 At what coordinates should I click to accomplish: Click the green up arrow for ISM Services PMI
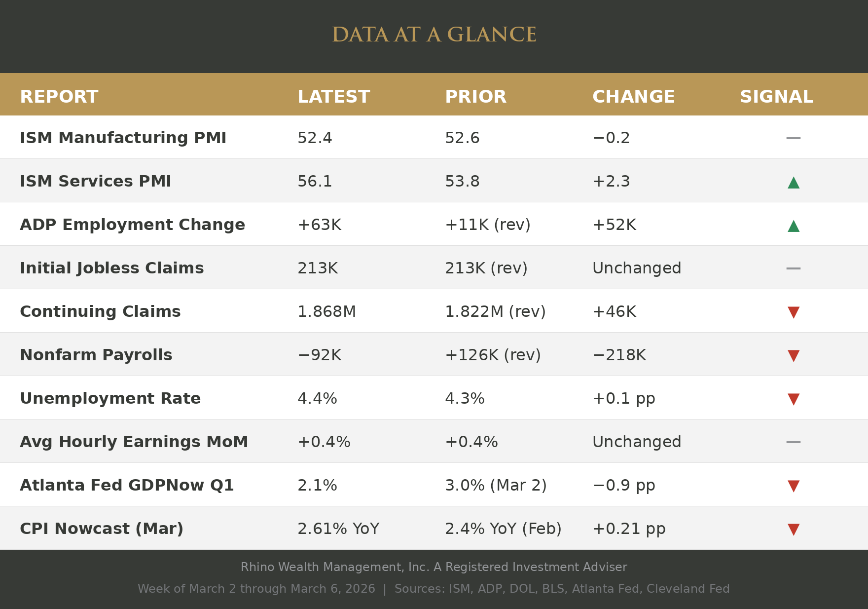point(793,183)
